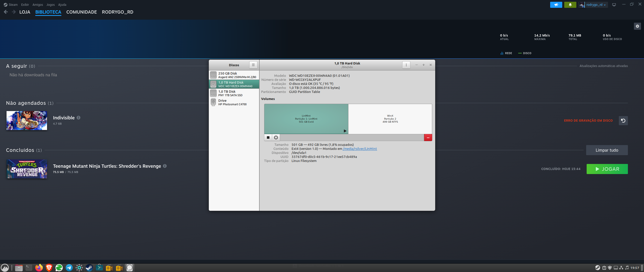644x272 pixels.
Task: Open Steam tray icon
Action: pyautogui.click(x=597, y=268)
